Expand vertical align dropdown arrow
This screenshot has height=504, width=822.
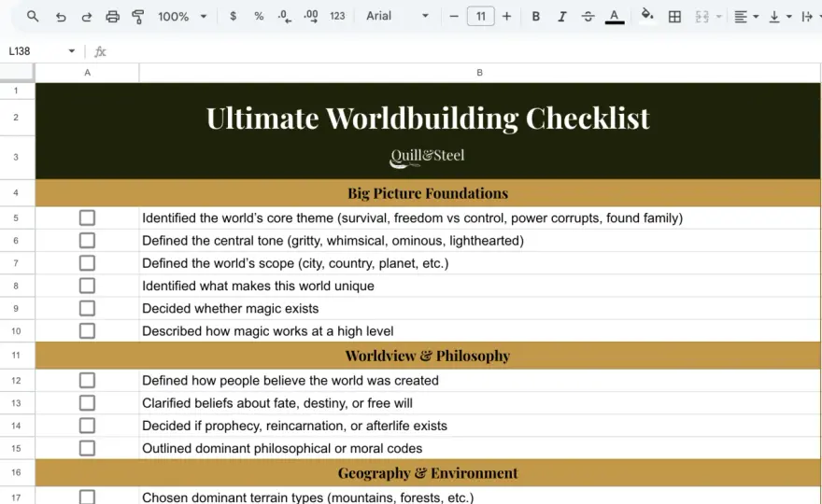pyautogui.click(x=788, y=17)
